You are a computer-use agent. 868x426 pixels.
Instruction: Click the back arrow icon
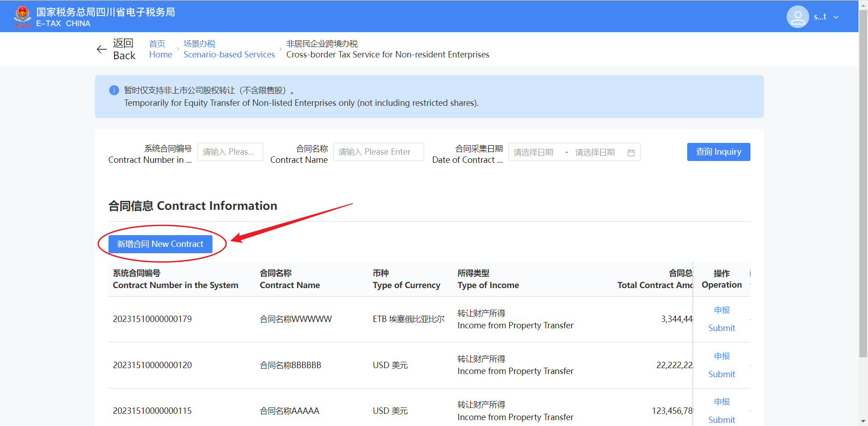pyautogui.click(x=102, y=49)
